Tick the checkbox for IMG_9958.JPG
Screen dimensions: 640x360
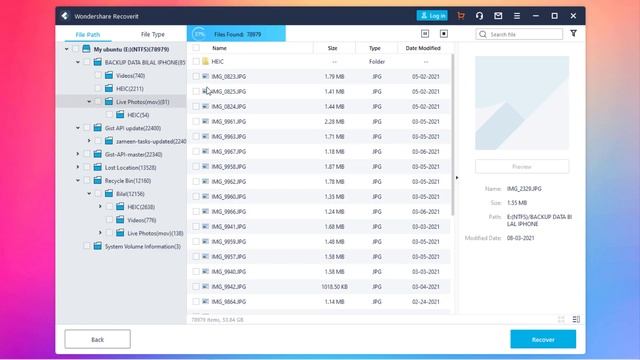pos(196,167)
